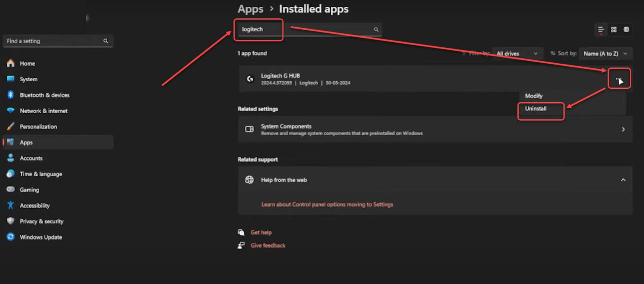The image size is (644, 284).
Task: Click the Give feedback link
Action: click(267, 245)
